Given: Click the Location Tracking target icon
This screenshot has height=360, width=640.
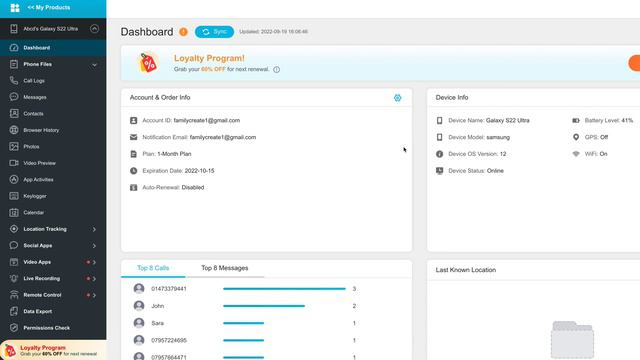Looking at the screenshot, I should pos(14,229).
